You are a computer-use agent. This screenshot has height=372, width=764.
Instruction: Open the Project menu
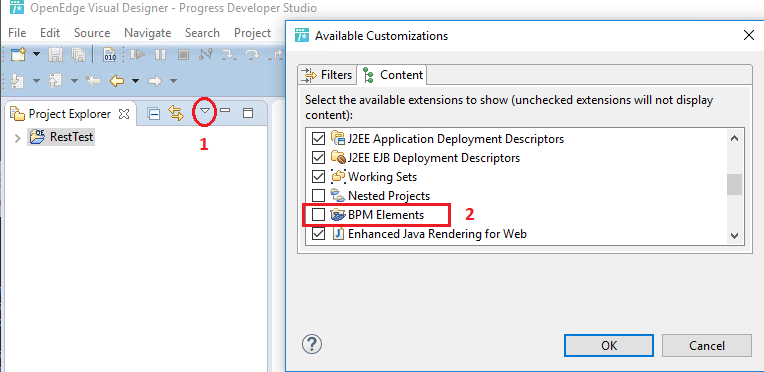coord(252,33)
